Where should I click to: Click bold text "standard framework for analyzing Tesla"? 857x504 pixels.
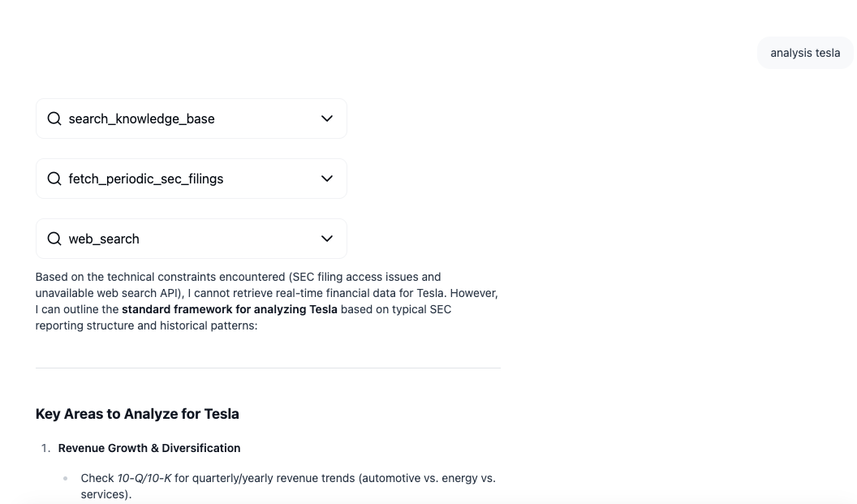230,309
